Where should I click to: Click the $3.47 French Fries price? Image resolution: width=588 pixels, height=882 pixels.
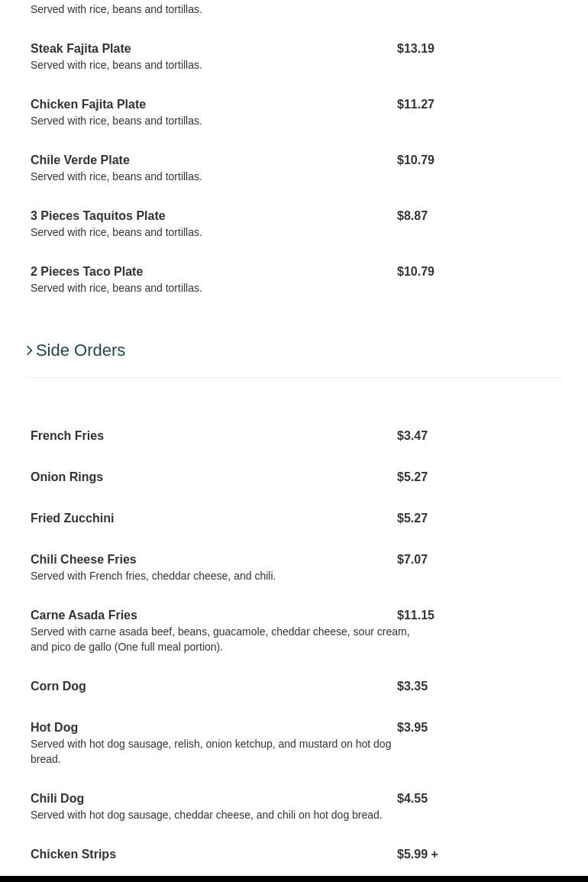[x=412, y=436]
